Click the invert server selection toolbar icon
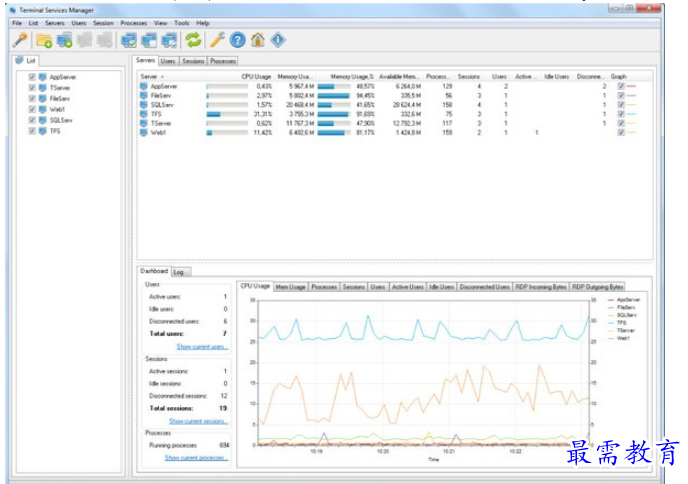688x484 pixels. (169, 40)
